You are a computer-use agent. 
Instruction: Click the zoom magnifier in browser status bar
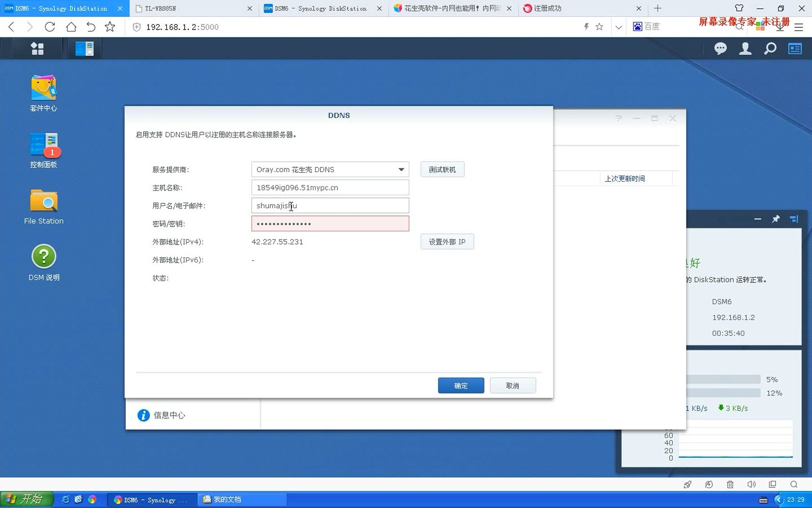pos(794,484)
